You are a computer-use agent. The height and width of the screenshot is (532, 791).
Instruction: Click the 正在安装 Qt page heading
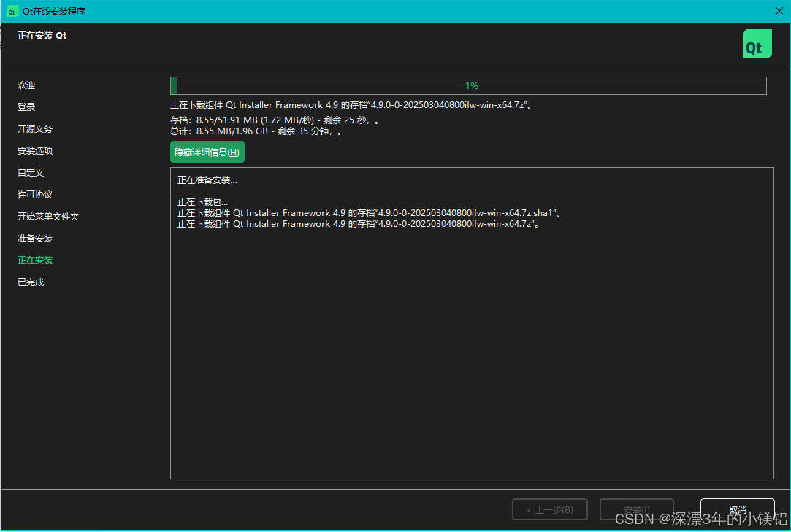[x=42, y=35]
